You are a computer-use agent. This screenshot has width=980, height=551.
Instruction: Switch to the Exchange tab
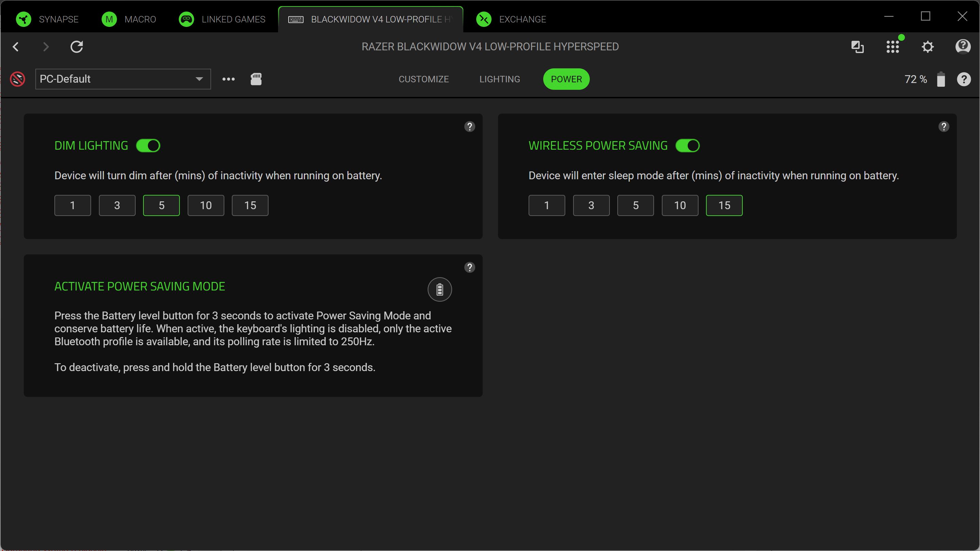click(x=511, y=19)
